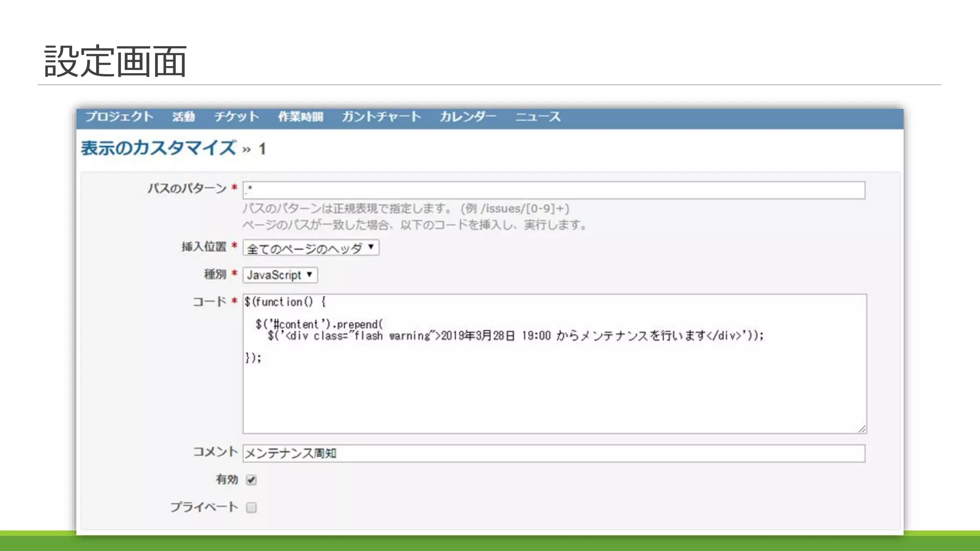Screen dimensions: 980x551
Task: Click the page number 1 in heading
Action: (x=262, y=149)
